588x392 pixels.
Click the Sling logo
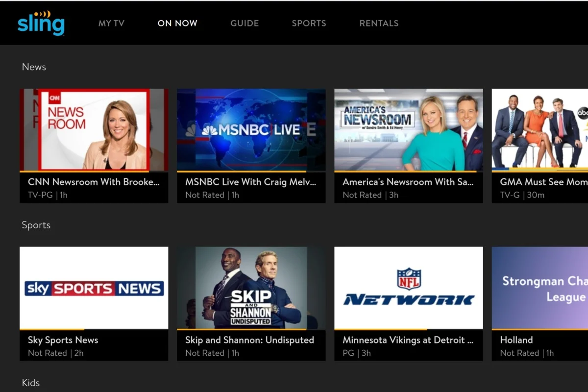point(41,23)
